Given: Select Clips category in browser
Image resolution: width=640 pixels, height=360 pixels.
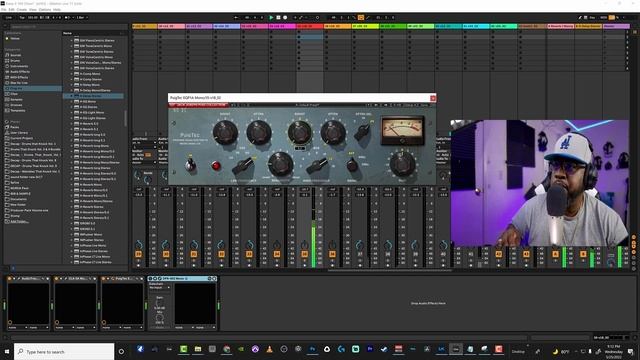Looking at the screenshot, I should tap(14, 94).
